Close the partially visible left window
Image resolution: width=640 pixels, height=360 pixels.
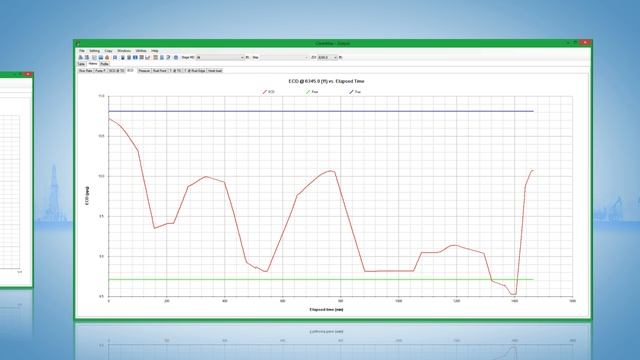[x=28, y=74]
